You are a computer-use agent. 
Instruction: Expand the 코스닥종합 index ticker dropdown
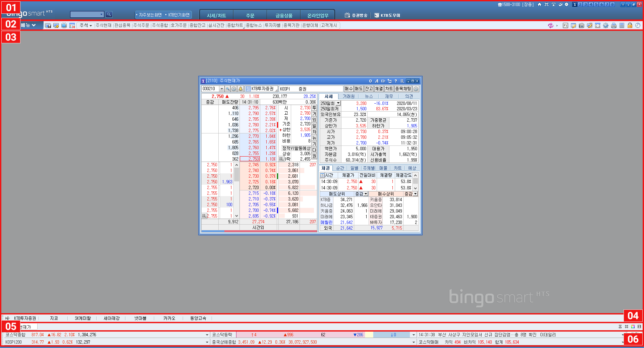click(x=207, y=335)
